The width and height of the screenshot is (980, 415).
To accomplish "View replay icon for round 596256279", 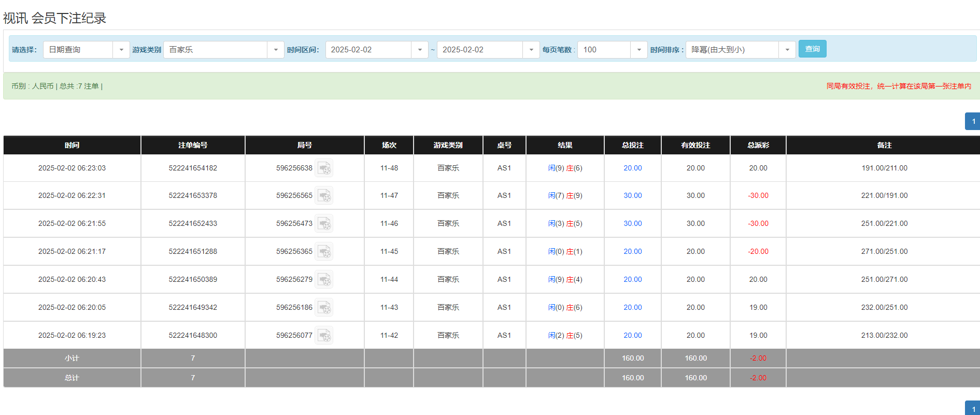I will point(324,280).
